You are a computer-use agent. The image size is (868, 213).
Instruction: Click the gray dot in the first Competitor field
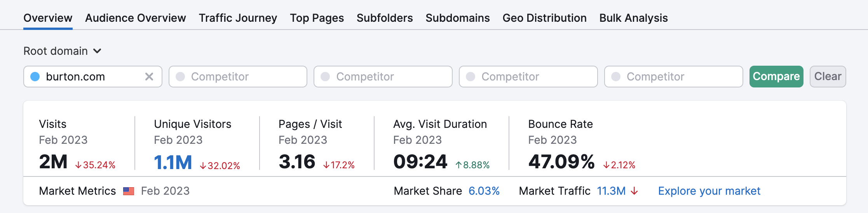[180, 77]
